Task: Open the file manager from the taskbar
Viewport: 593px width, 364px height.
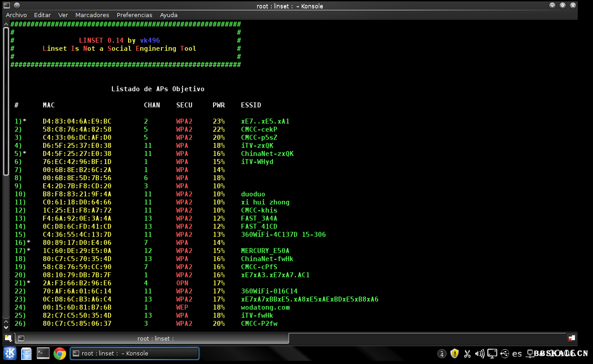Action: [x=27, y=353]
